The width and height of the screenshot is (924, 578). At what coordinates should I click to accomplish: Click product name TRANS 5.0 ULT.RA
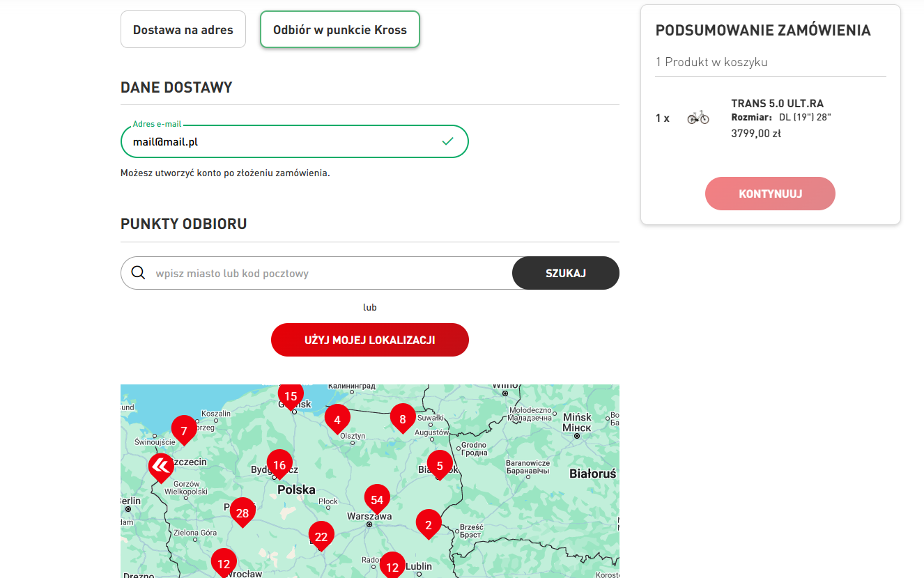click(778, 104)
